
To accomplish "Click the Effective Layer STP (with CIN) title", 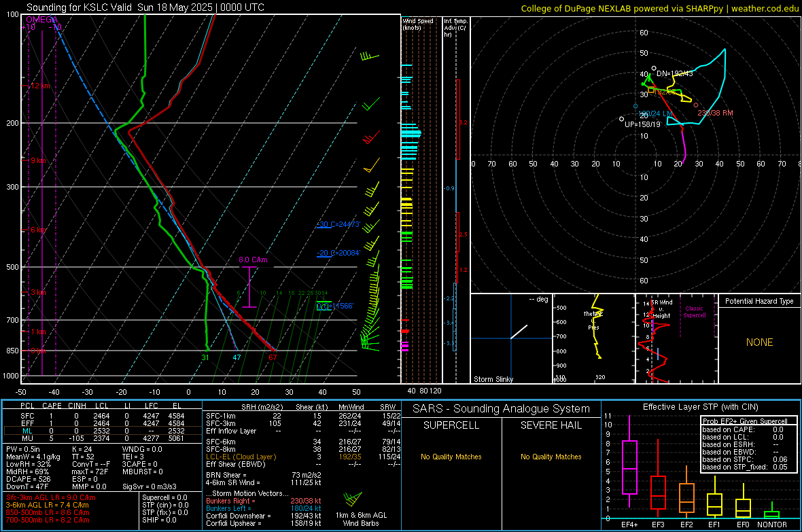I will [701, 407].
